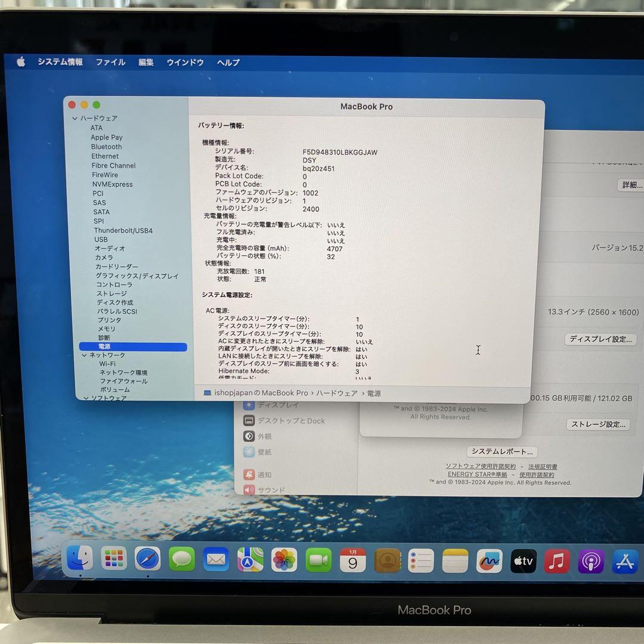Open Reminders from the Dock
This screenshot has height=644, width=644.
pyautogui.click(x=421, y=561)
